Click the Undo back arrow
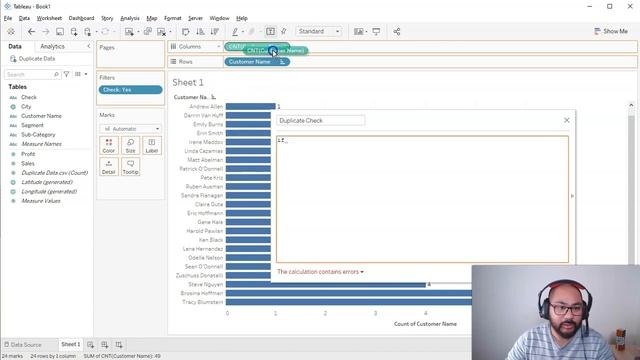 31,31
